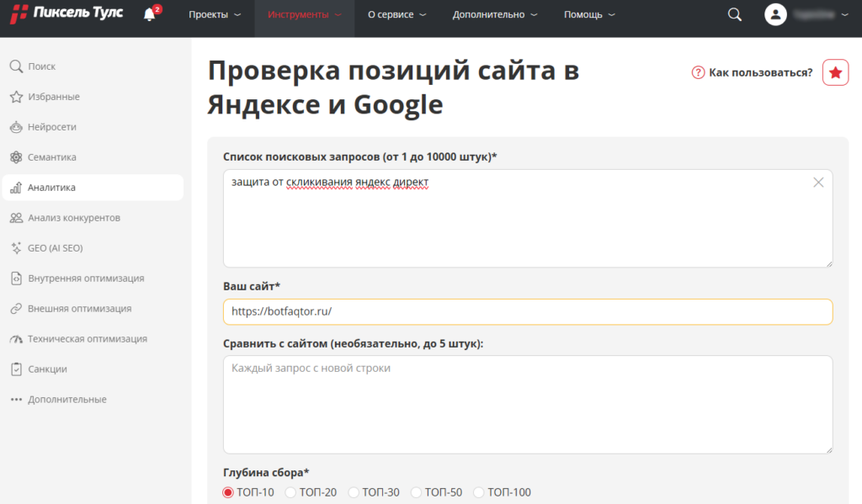Click the blurred account username
Viewport: 862px width, 504px height.
click(814, 15)
